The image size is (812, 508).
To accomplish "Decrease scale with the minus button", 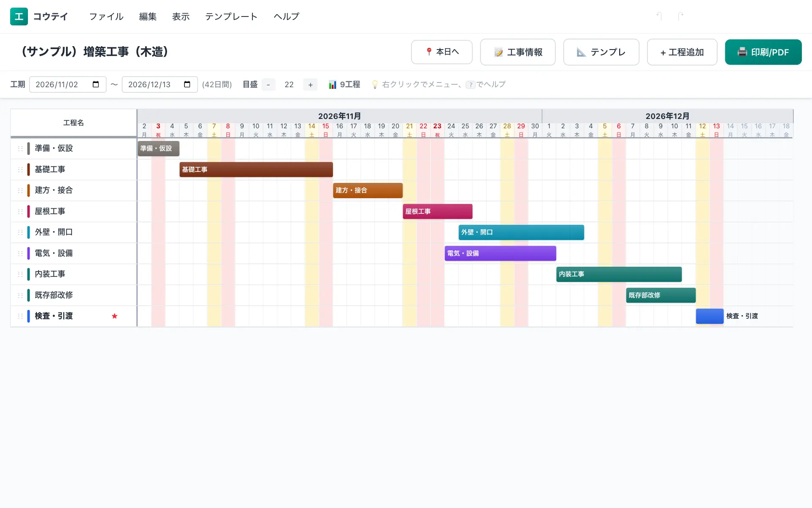I will point(268,85).
